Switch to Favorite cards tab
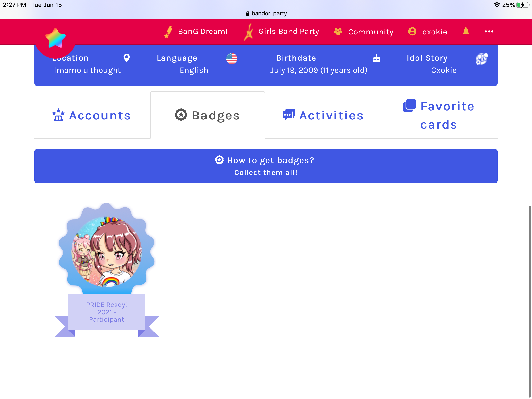The width and height of the screenshot is (532, 399). tap(439, 115)
